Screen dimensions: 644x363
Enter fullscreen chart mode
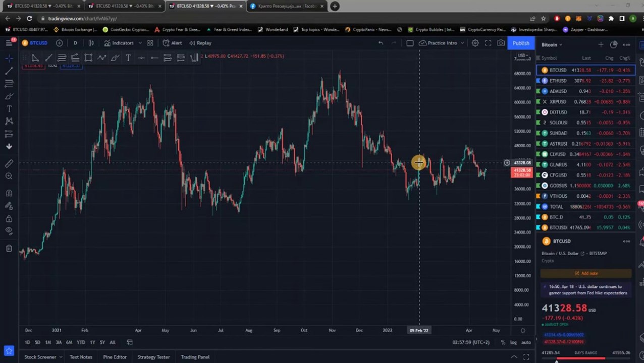click(488, 43)
